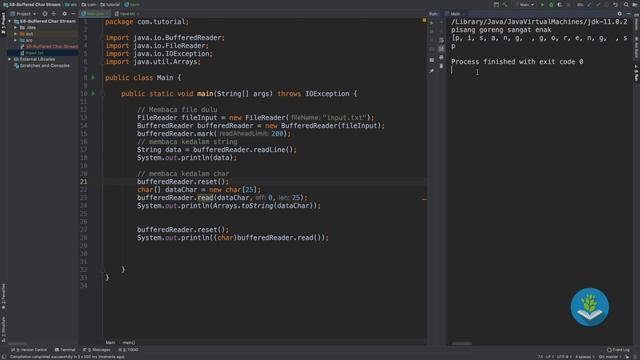Image resolution: width=640 pixels, height=360 pixels.
Task: Expand External Libraries node
Action: pos(10,59)
